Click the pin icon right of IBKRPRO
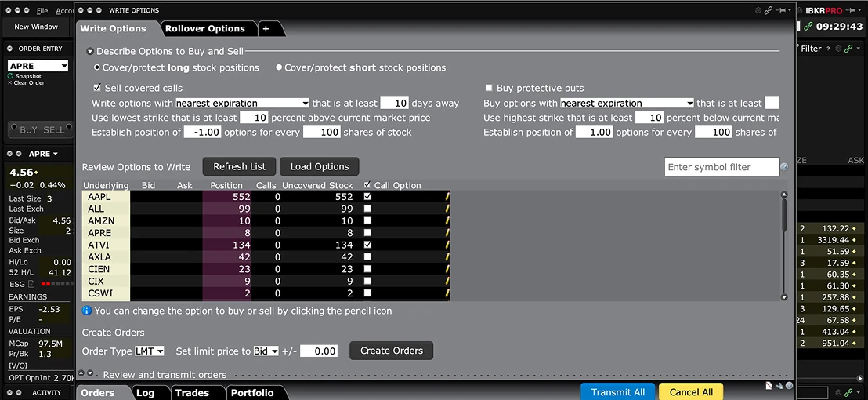The image size is (868, 400). tap(851, 10)
